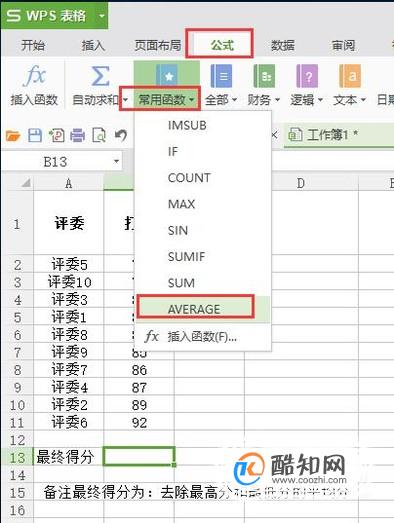Click the cell containing 评委10
This screenshot has width=394, height=523.
click(69, 282)
